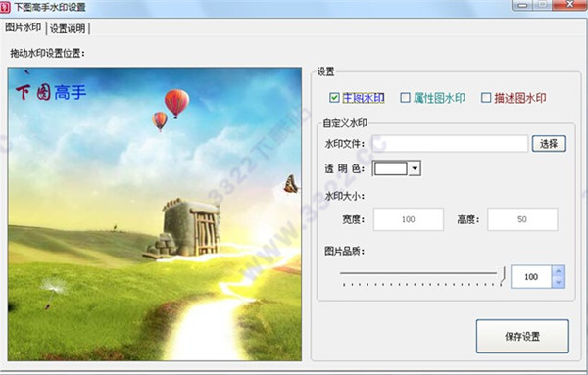Open the 图片水印 tab

point(24,27)
